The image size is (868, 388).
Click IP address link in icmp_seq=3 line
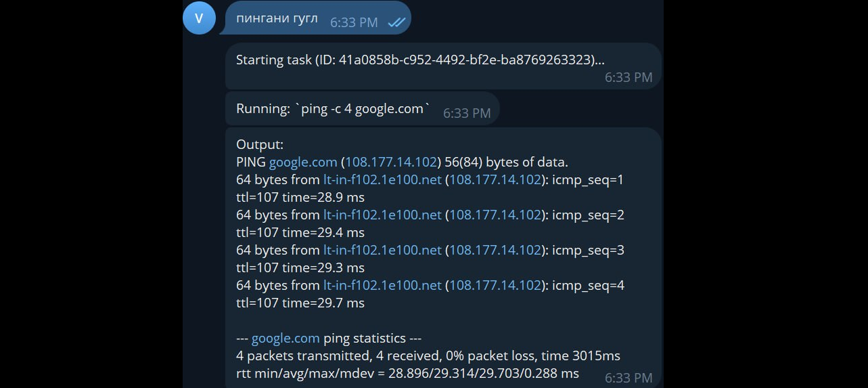point(495,251)
